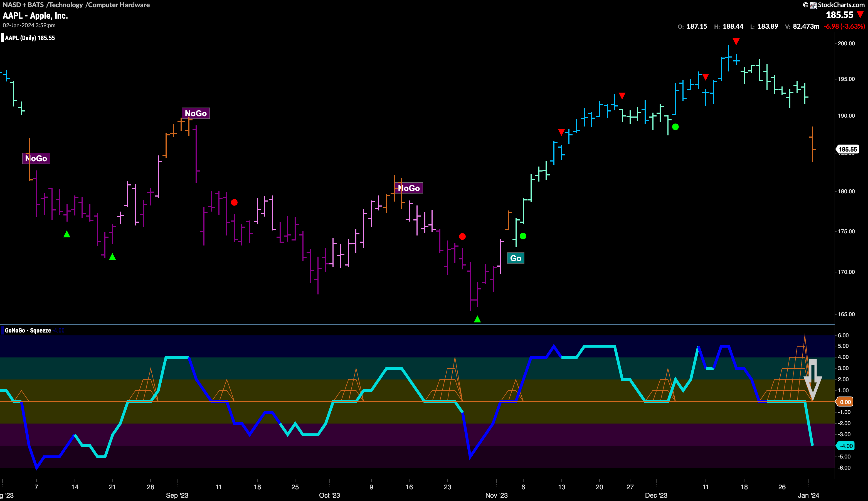This screenshot has height=501, width=868.
Task: Click the volume value 82.473m
Action: pyautogui.click(x=806, y=26)
